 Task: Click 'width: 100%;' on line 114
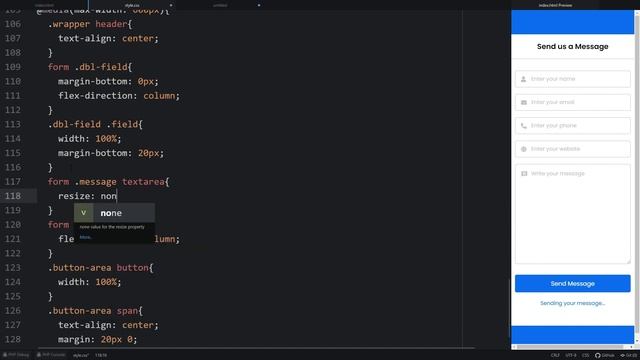pos(90,139)
